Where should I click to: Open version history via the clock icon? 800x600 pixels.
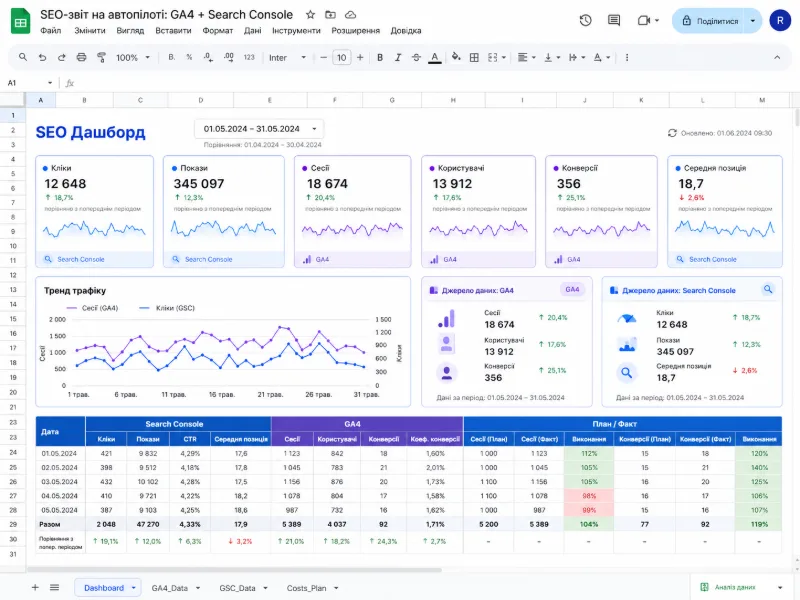point(585,18)
